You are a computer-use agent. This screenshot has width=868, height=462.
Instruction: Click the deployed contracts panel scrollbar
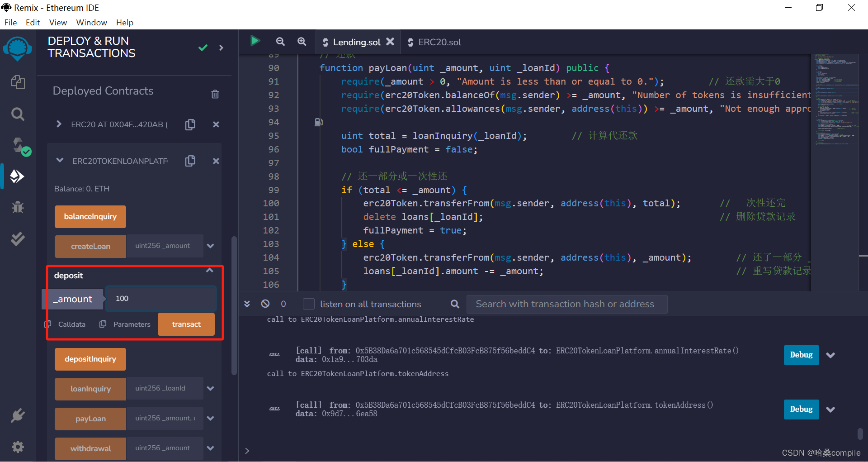(x=234, y=305)
